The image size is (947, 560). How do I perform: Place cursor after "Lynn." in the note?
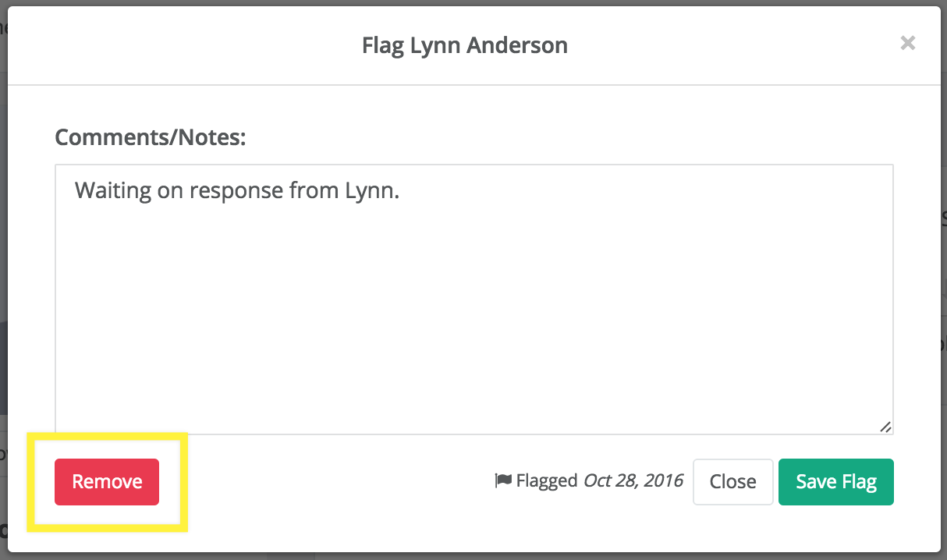(401, 191)
